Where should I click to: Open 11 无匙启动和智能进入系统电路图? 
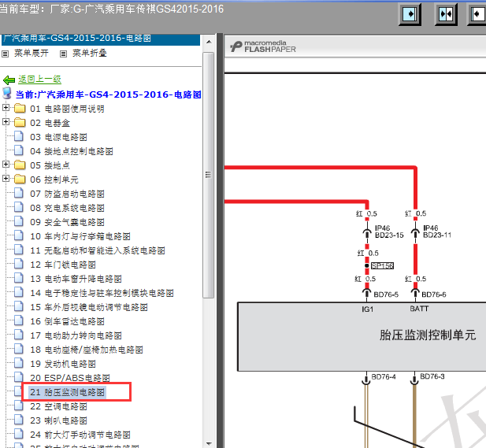tap(98, 250)
